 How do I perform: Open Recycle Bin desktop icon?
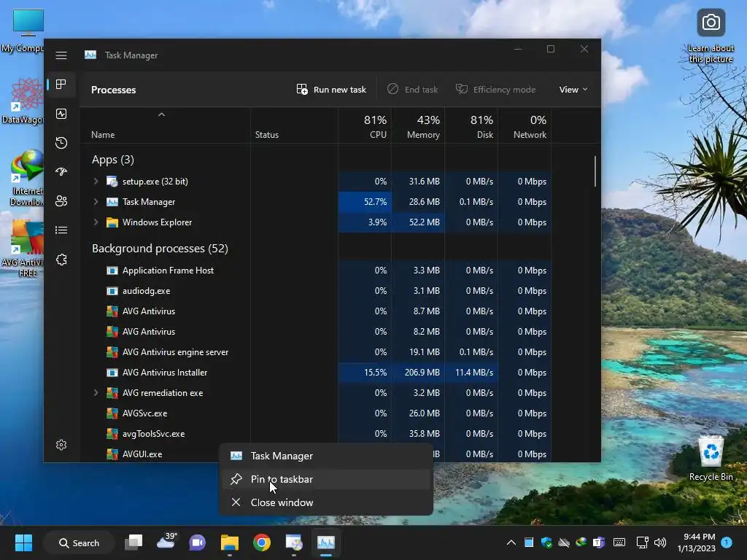click(x=711, y=458)
